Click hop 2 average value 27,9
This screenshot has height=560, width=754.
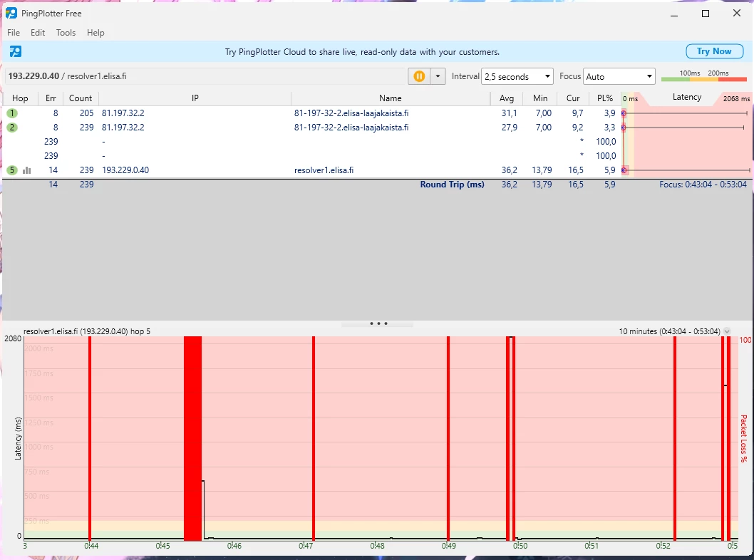coord(510,128)
